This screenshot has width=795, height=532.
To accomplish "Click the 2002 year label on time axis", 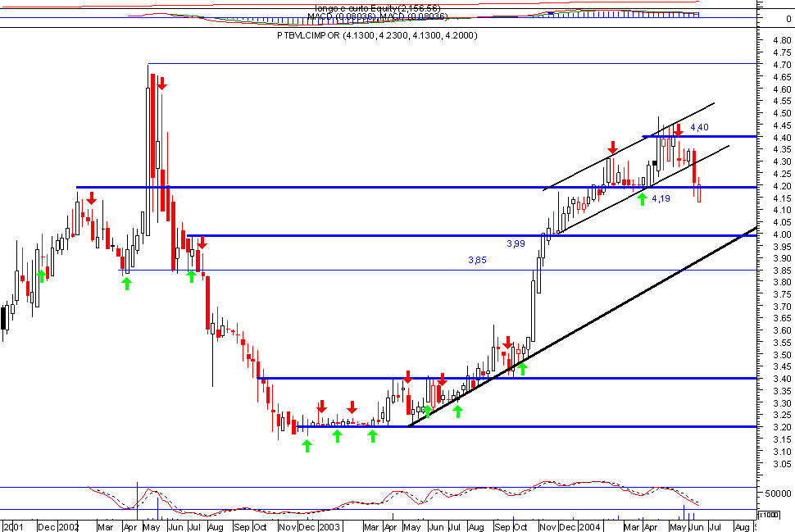I will coord(69,527).
